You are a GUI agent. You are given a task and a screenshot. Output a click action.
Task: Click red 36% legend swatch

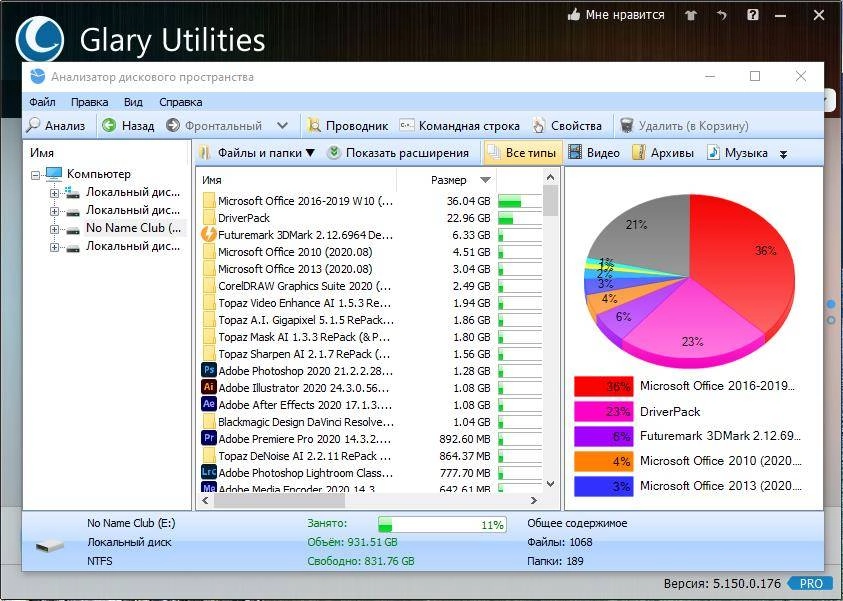tap(603, 386)
